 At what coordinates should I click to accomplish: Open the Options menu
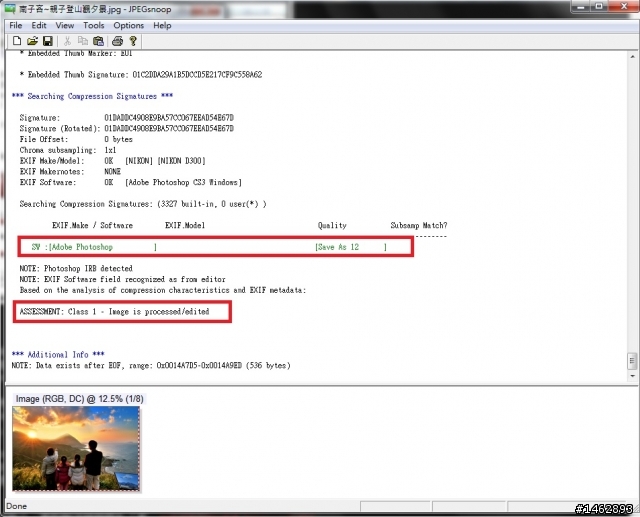click(129, 25)
